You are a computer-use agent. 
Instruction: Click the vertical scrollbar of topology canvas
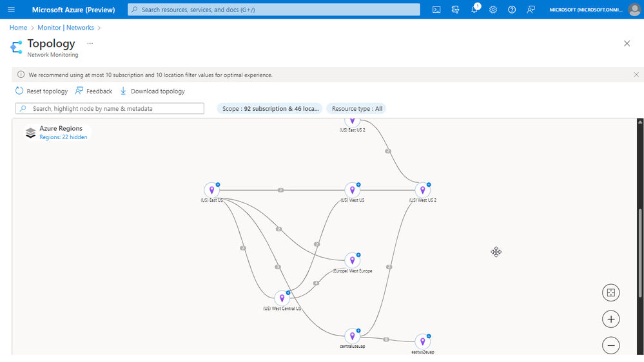coord(640,253)
